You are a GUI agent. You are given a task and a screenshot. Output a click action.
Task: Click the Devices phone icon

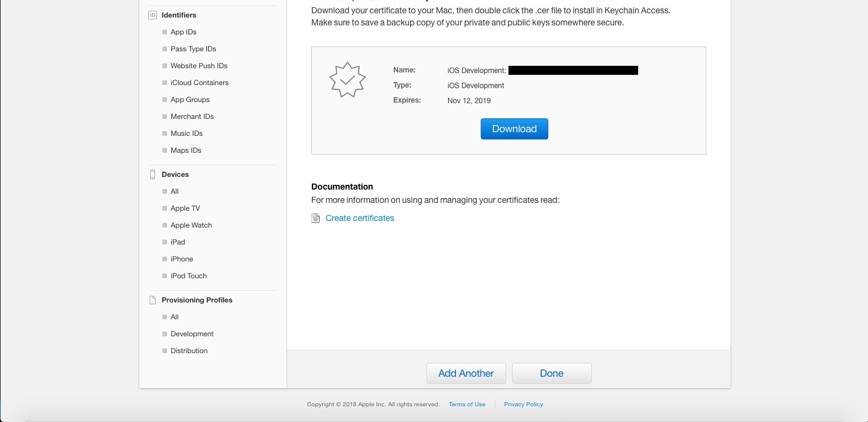[x=153, y=174]
